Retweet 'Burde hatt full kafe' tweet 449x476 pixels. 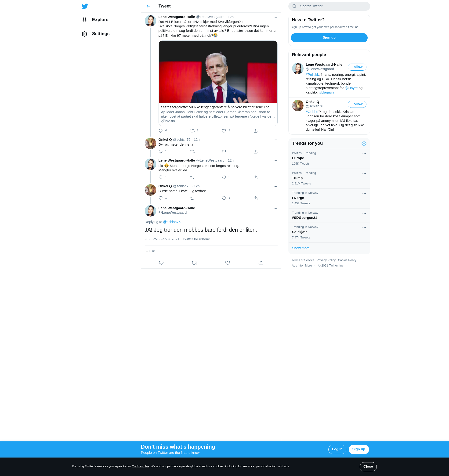coord(192,198)
